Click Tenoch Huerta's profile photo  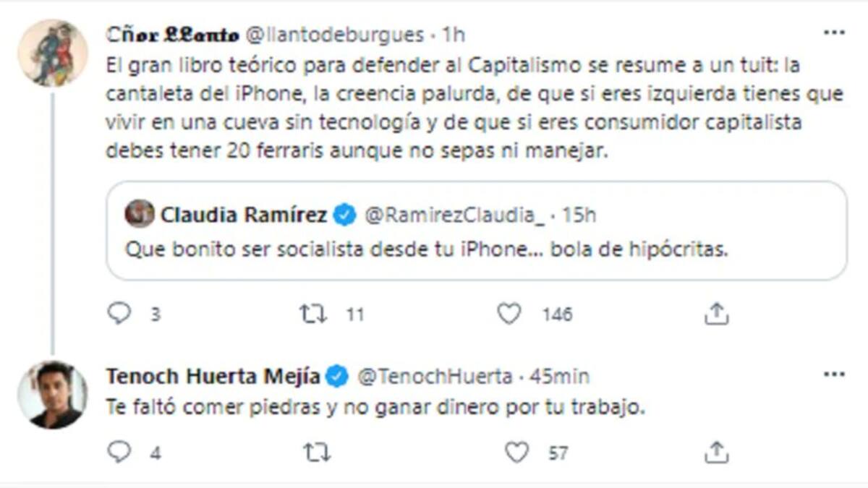click(52, 395)
